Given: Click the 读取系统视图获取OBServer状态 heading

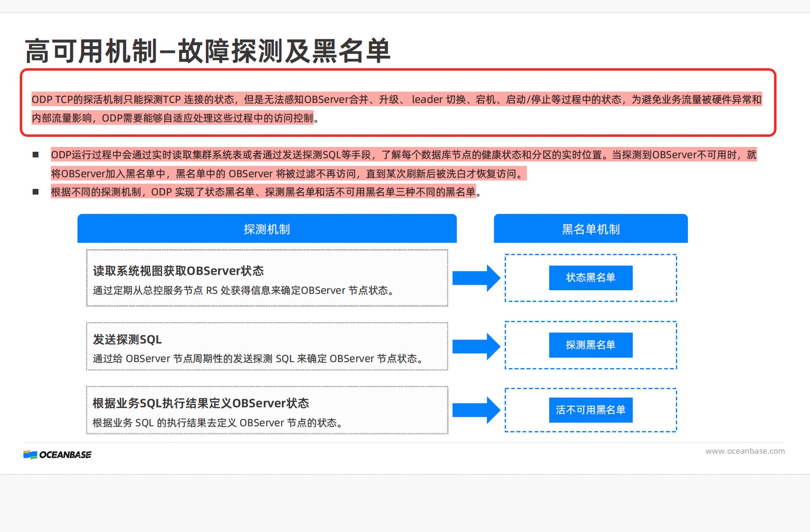Looking at the screenshot, I should pyautogui.click(x=178, y=271).
